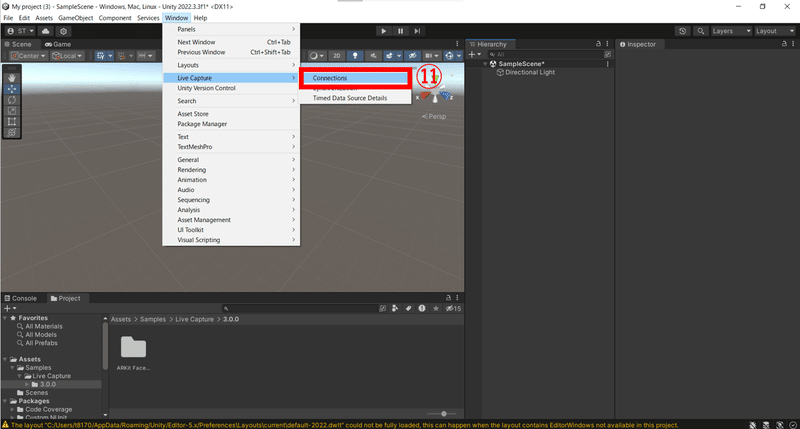The image size is (800, 429).
Task: Toggle 2D view mode in Scene
Action: (336, 56)
